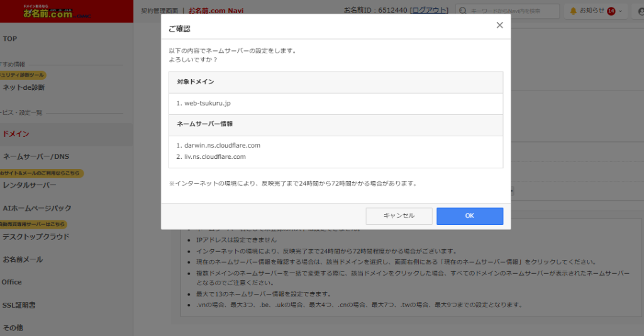Cancel the nameserver confirmation dialog
The height and width of the screenshot is (336, 644).
[399, 216]
